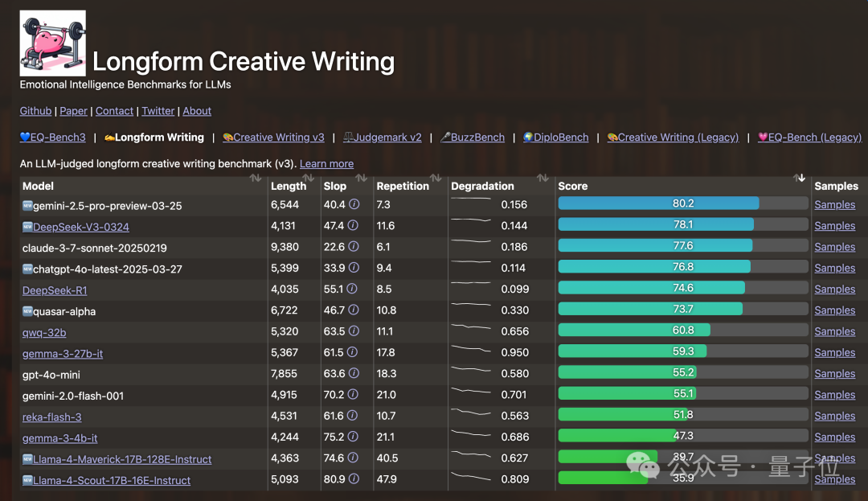Open Llama-4-Maverick-17B-128E-Instruct model link
Image resolution: width=868 pixels, height=501 pixels.
point(122,459)
